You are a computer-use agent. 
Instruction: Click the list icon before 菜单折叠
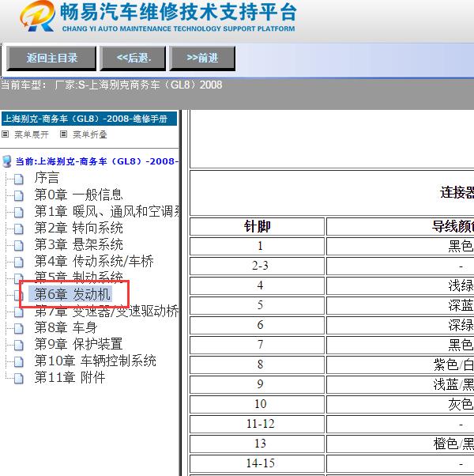[63, 134]
